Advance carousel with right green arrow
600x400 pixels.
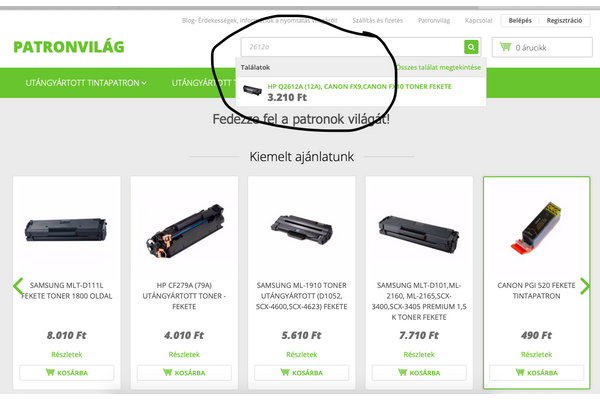[x=585, y=286]
